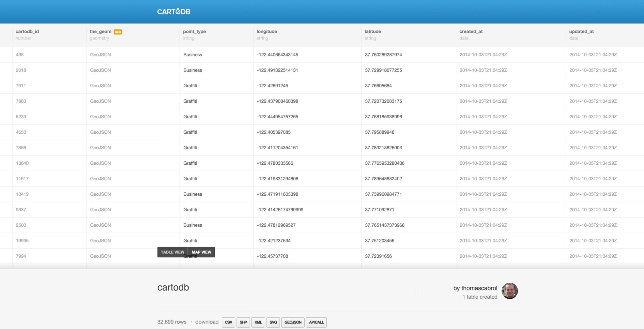Click longitude value -122.405397085
Image resolution: width=644 pixels, height=329 pixels.
coord(274,132)
